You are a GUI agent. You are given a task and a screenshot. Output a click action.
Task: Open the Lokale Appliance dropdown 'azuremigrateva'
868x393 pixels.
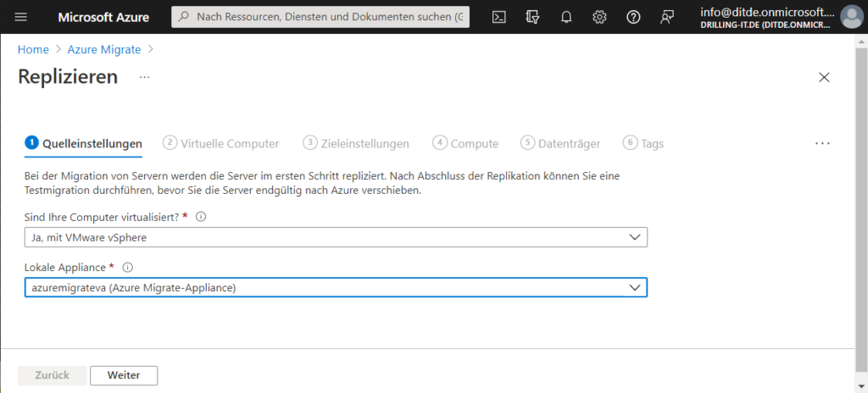tap(336, 288)
